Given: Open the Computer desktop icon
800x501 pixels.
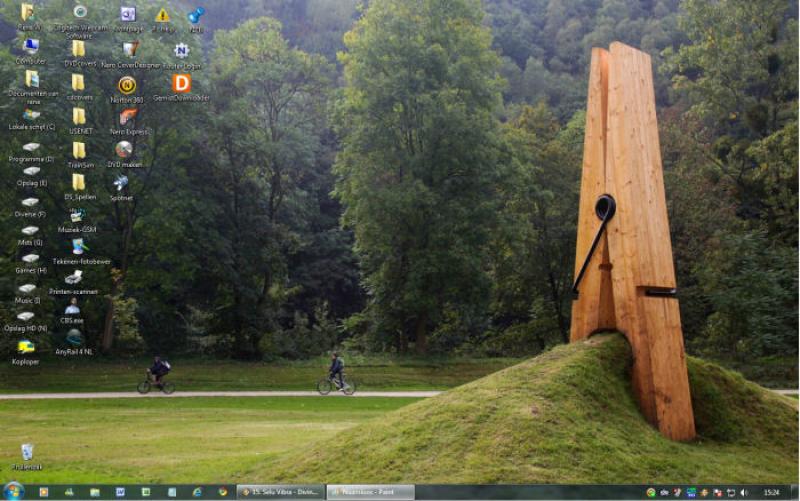Looking at the screenshot, I should pyautogui.click(x=31, y=47).
